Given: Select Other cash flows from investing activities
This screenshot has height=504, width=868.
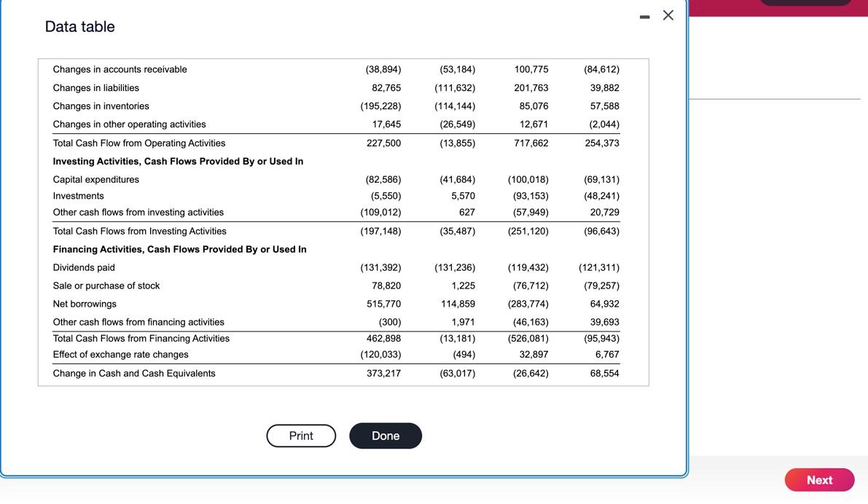Looking at the screenshot, I should tap(138, 212).
